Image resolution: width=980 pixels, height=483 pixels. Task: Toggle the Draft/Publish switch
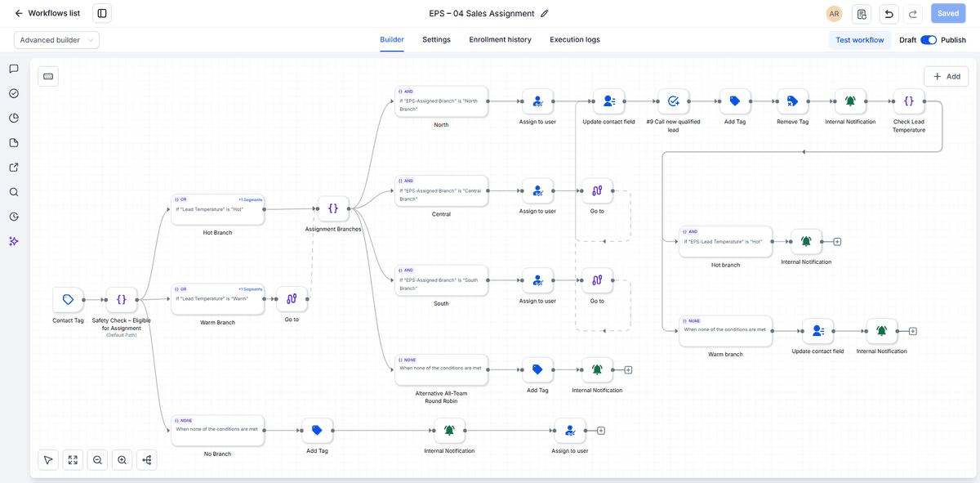(929, 40)
